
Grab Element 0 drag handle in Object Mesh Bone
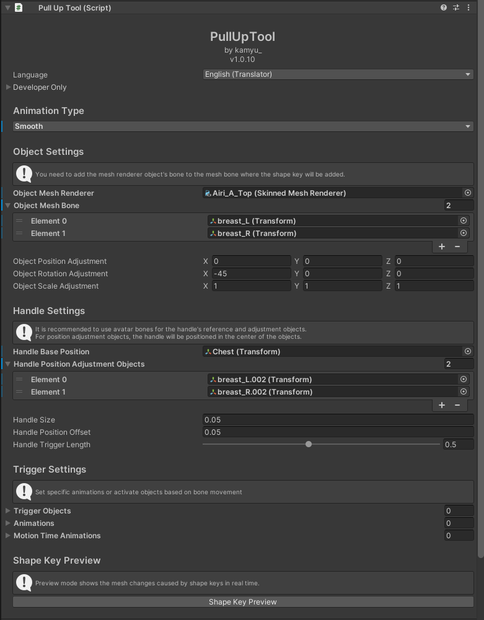pos(19,221)
